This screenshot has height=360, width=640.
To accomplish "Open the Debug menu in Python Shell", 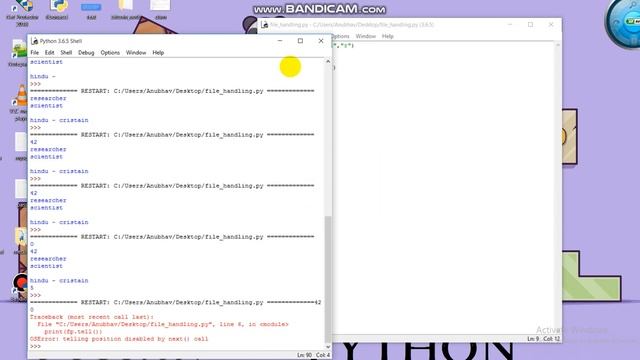I will coord(86,53).
